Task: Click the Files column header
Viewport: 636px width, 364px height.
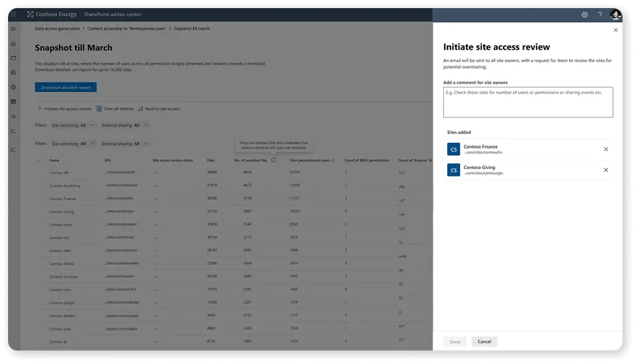Action: (211, 160)
